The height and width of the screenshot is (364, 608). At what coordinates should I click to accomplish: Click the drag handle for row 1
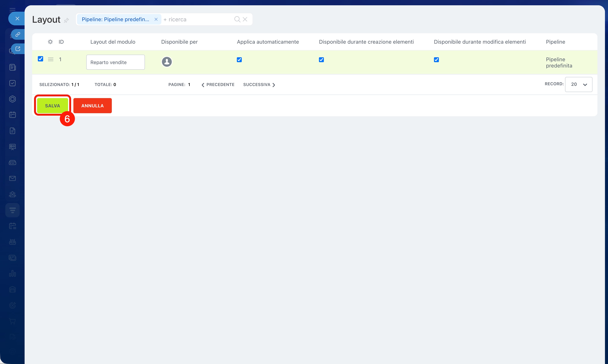(x=51, y=59)
